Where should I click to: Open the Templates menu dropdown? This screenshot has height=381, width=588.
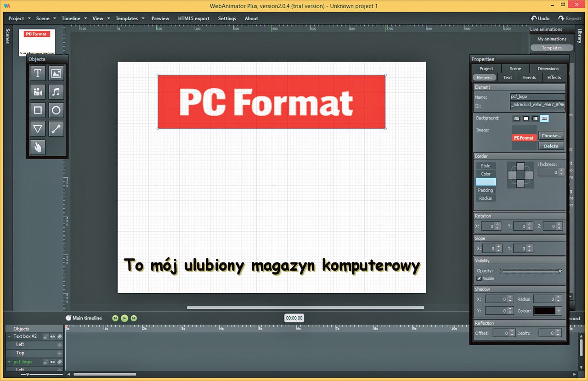pyautogui.click(x=130, y=18)
